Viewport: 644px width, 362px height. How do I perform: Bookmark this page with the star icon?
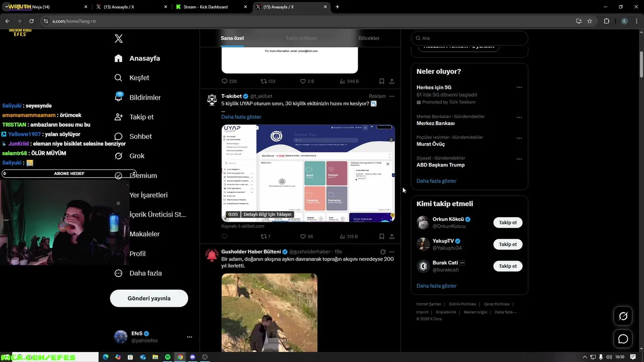coord(590,21)
